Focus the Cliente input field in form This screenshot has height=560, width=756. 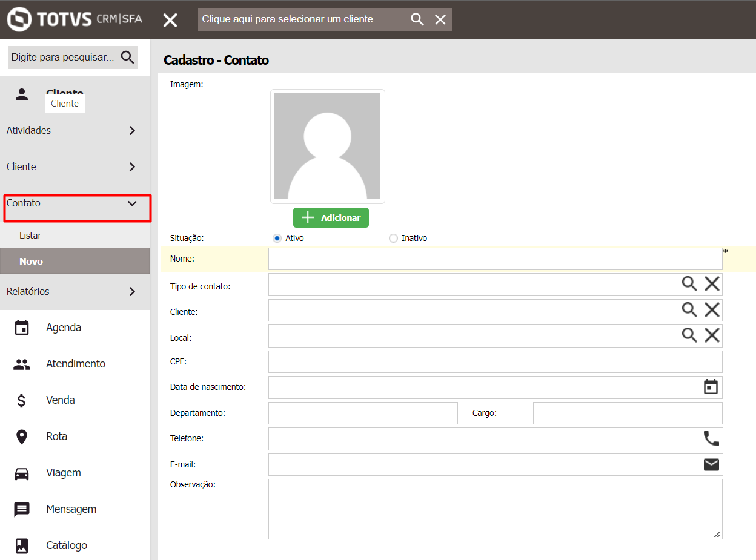pos(472,310)
